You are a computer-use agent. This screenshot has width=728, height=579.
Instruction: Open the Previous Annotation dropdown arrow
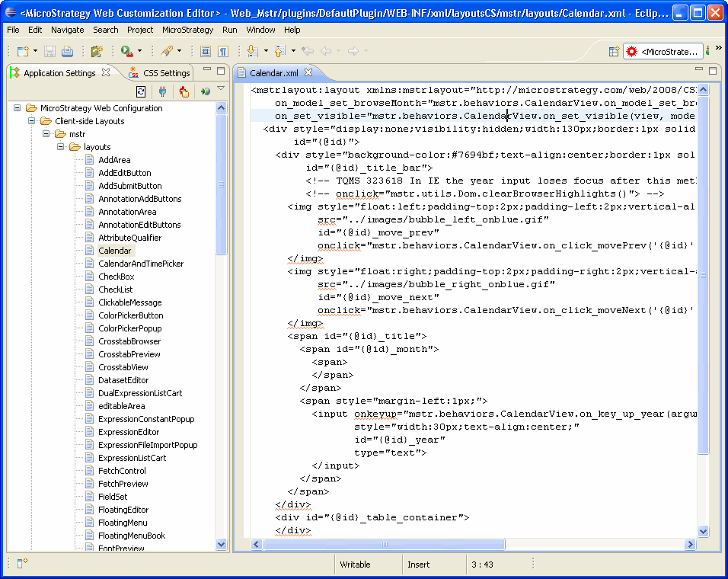click(x=293, y=51)
